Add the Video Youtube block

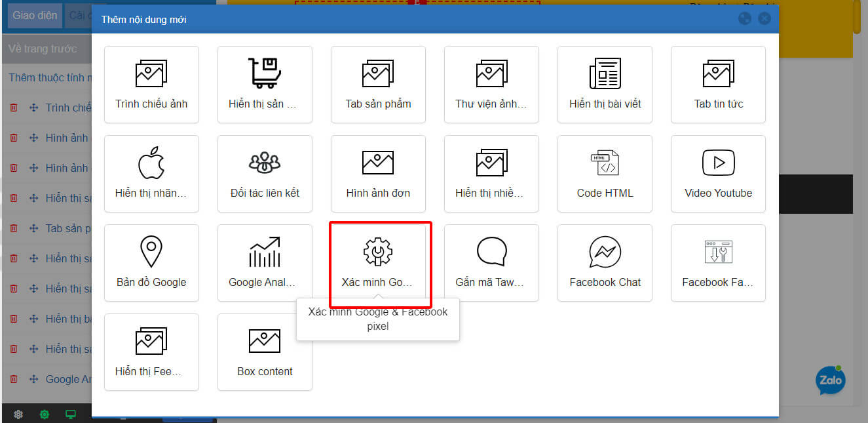pos(718,173)
